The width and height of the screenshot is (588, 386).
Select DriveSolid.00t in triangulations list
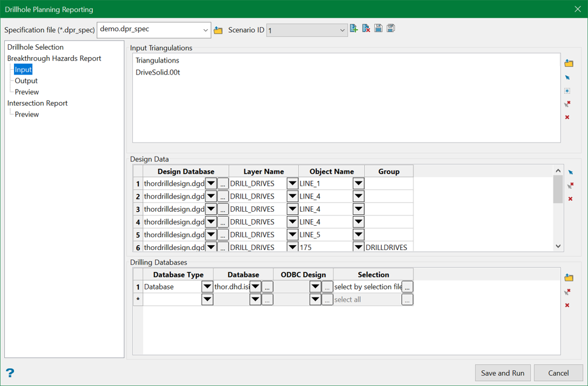[158, 72]
